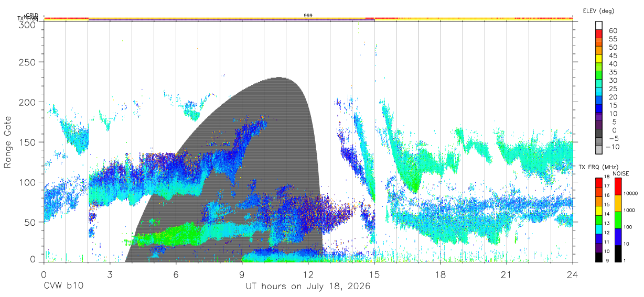Click the red swatch on the NOISE bar
Image resolution: width=644 pixels, height=297 pixels.
(x=618, y=186)
